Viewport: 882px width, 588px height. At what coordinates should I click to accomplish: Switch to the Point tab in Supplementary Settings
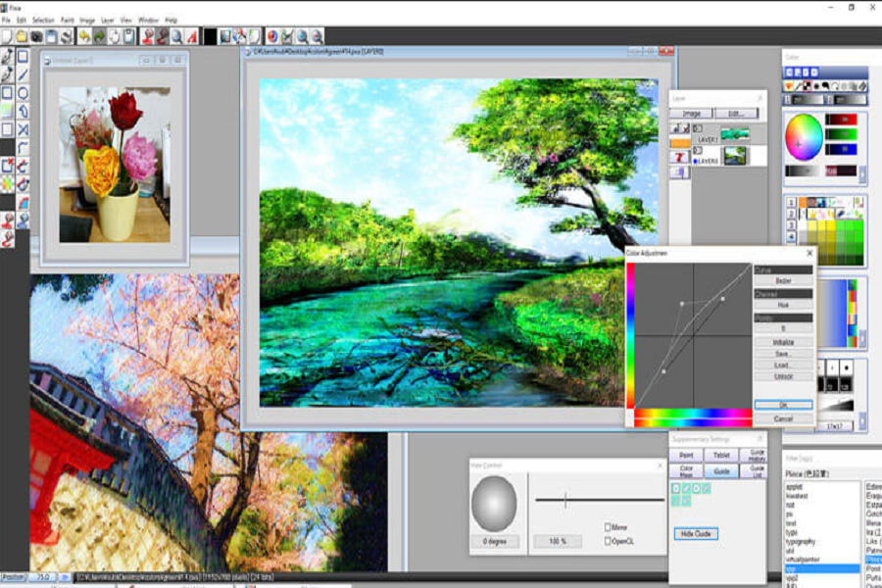[x=686, y=455]
